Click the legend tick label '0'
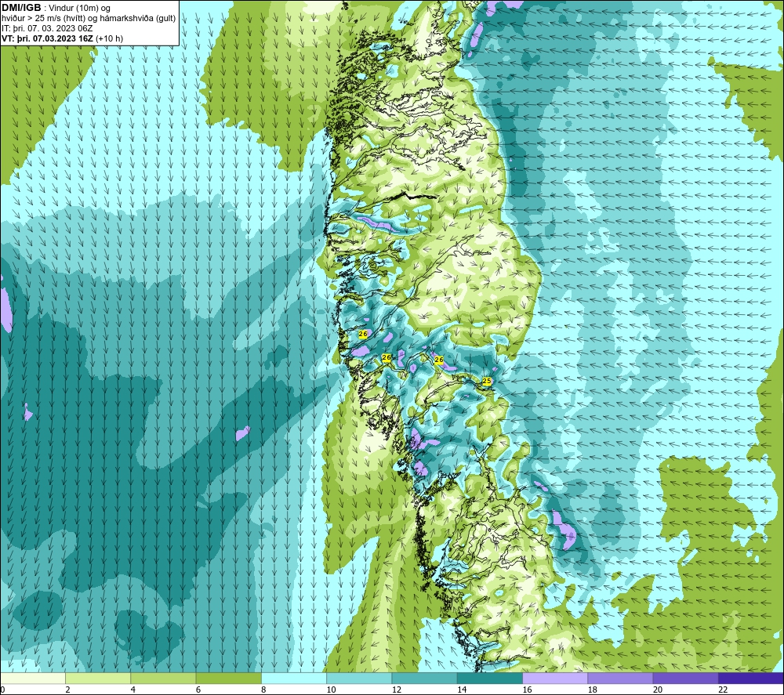Viewport: 784px width, 695px height. [x=2, y=690]
